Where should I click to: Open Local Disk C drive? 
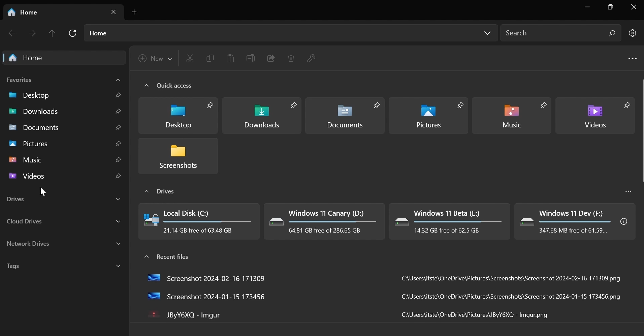coord(198,221)
